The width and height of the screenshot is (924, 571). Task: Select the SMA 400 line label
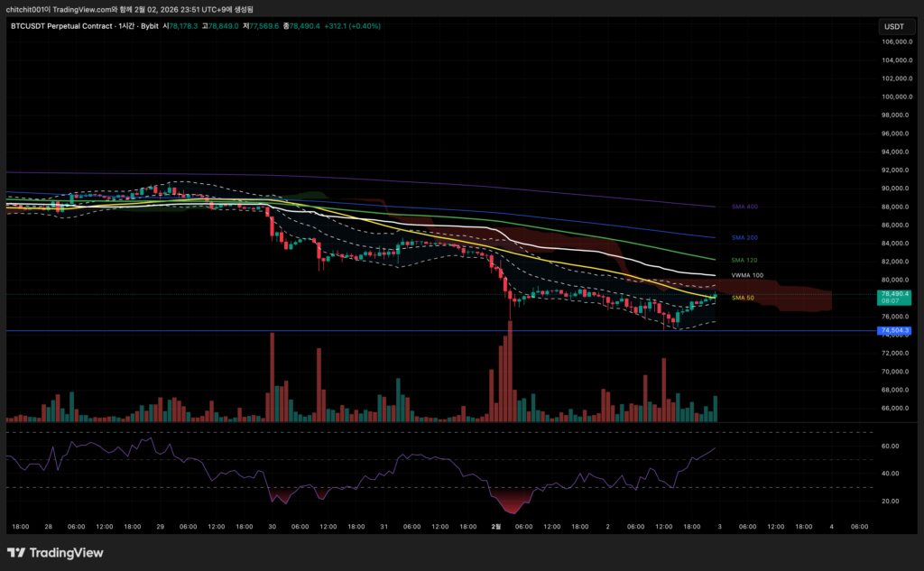[744, 207]
